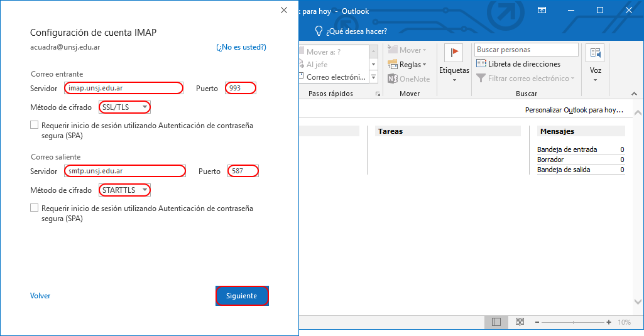Click Personalizar Outlook para hoy link

(574, 110)
